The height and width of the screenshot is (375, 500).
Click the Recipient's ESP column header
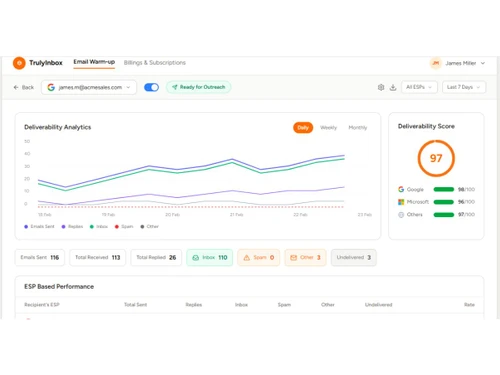tap(42, 305)
